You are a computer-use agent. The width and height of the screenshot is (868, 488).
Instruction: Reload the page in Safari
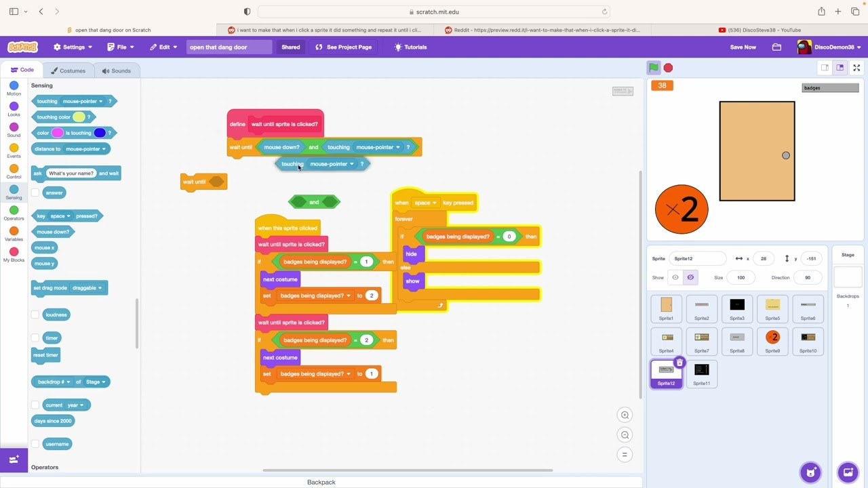pos(604,12)
